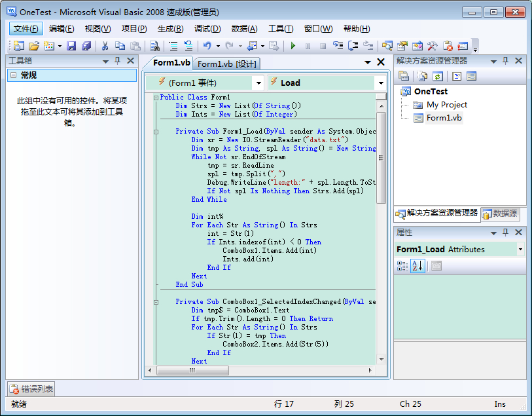The width and height of the screenshot is (532, 416).
Task: Open the (Form1 事件) class dropdown
Action: [x=258, y=83]
